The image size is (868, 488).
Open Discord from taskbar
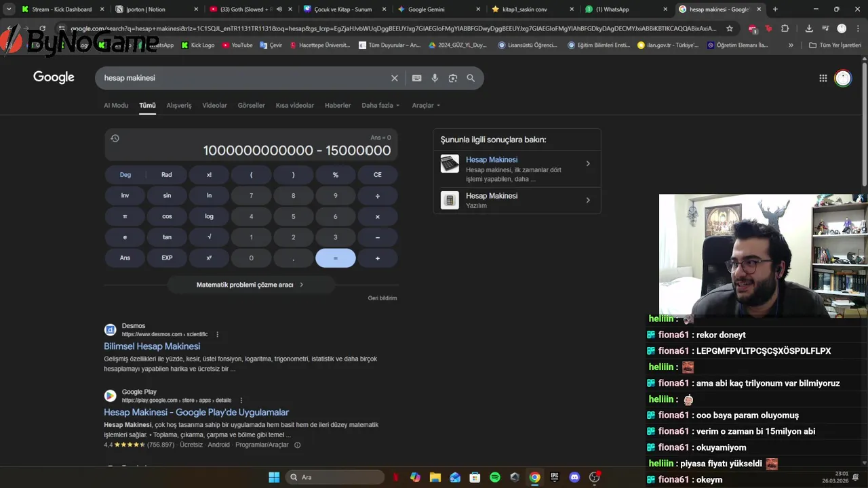point(574,477)
